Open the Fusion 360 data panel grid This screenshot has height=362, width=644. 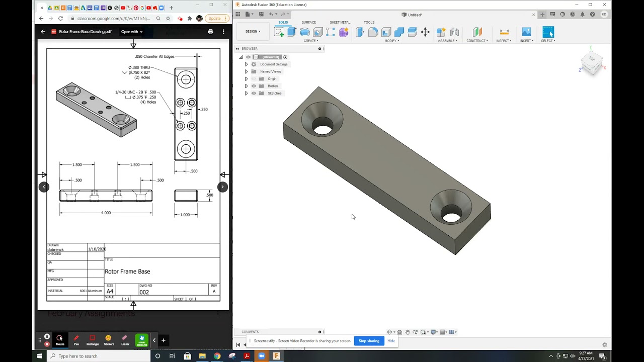click(x=238, y=15)
